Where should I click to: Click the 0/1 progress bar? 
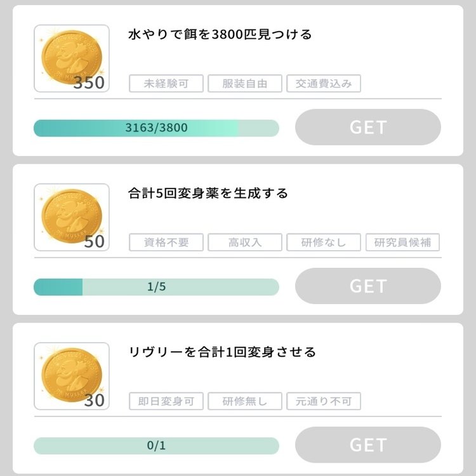pyautogui.click(x=156, y=446)
